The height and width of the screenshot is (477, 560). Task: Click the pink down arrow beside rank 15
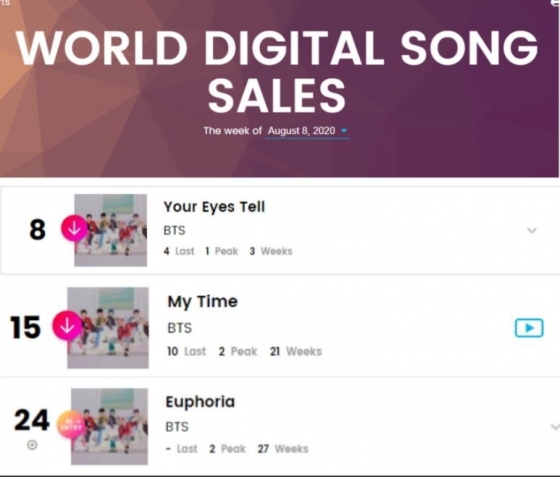click(x=68, y=325)
